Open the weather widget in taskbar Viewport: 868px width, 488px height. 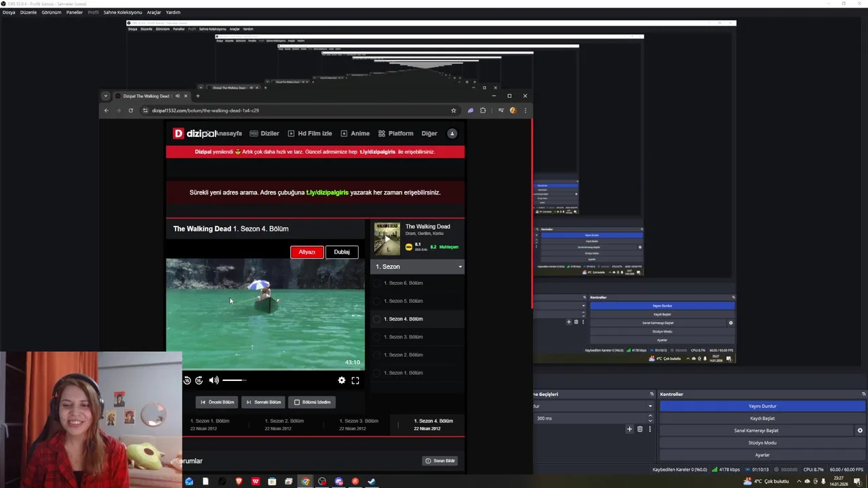[x=766, y=481]
